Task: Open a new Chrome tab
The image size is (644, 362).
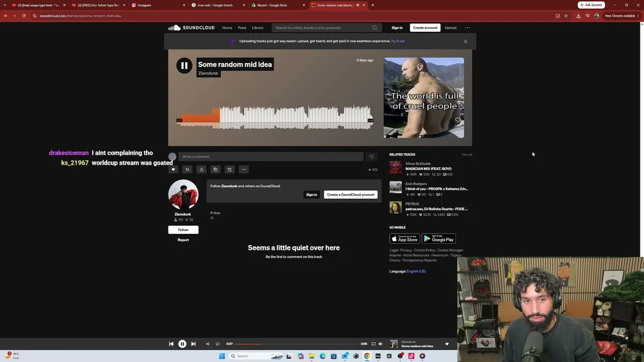Action: point(373,5)
